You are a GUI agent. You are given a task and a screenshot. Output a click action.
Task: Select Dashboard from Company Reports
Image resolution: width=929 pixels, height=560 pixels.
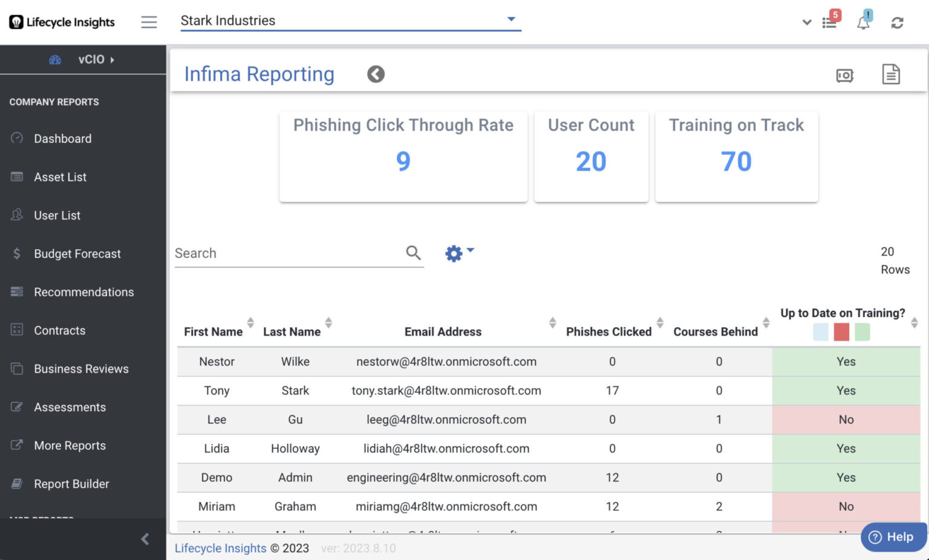click(x=63, y=138)
